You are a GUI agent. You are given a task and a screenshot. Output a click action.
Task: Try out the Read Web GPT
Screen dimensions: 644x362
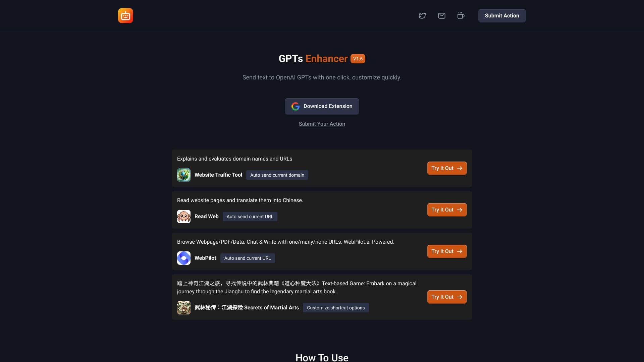click(x=447, y=210)
